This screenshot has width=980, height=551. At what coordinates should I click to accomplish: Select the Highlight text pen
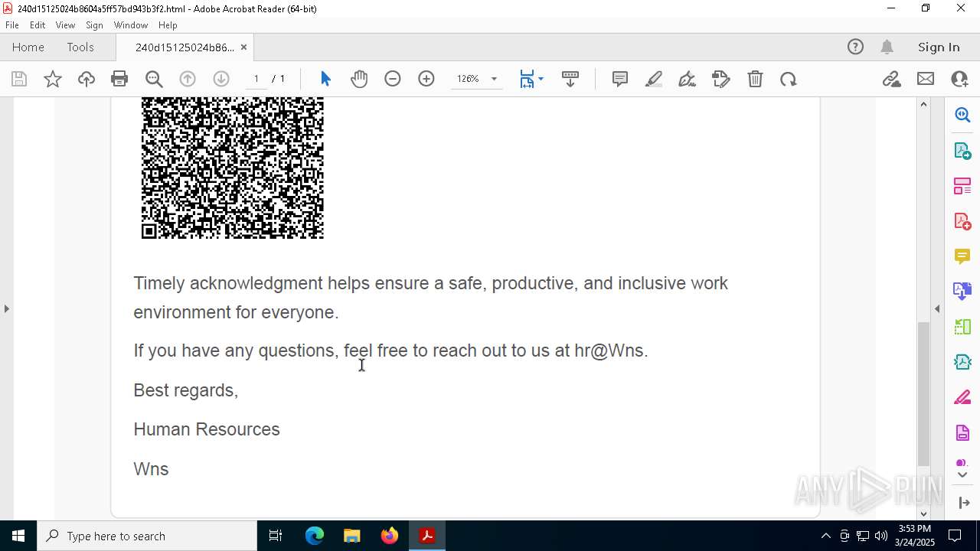pyautogui.click(x=654, y=79)
